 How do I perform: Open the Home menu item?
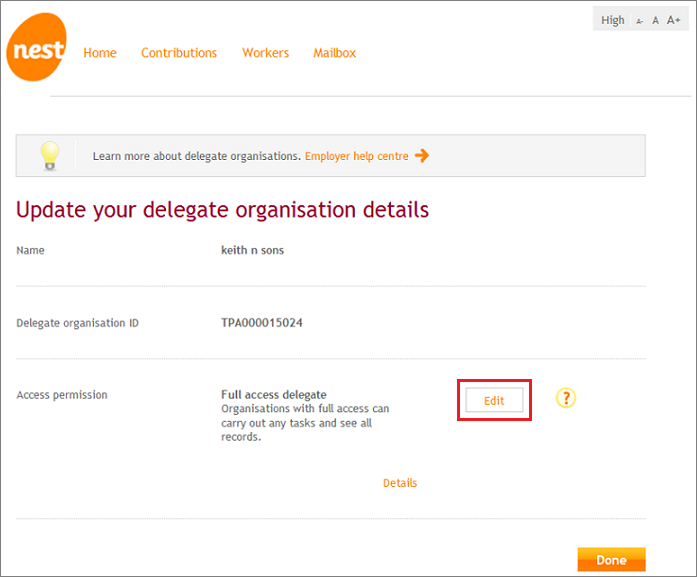click(x=100, y=53)
